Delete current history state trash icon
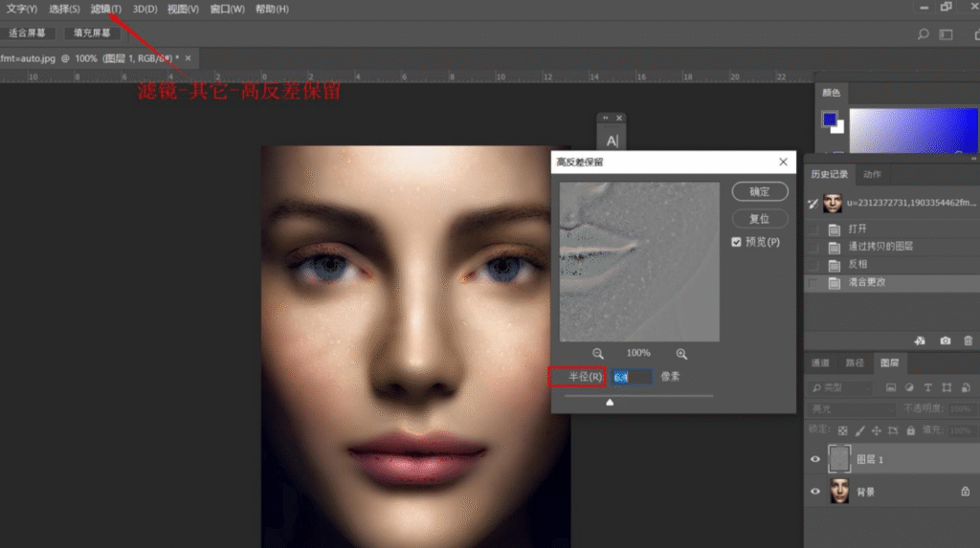This screenshot has height=548, width=980. pyautogui.click(x=969, y=340)
